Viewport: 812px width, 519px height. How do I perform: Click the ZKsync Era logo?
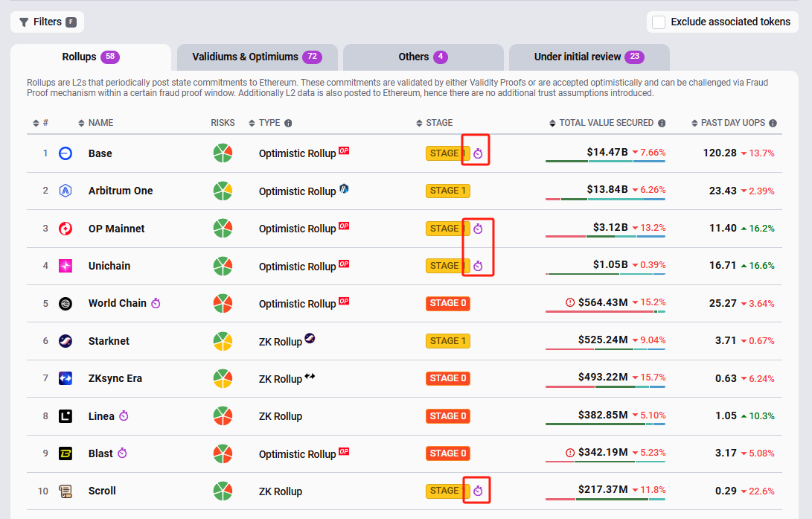[65, 378]
